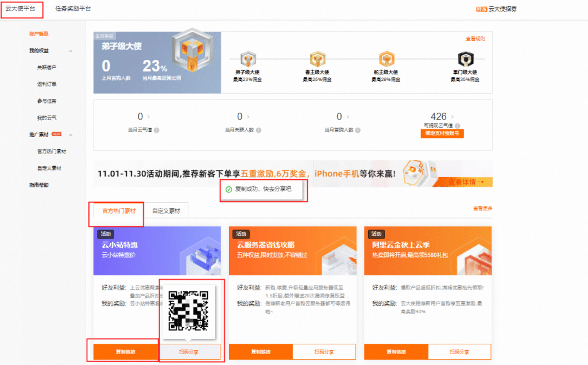Open the 阿里云金秋上云季 card image
588x365 pixels.
428,251
